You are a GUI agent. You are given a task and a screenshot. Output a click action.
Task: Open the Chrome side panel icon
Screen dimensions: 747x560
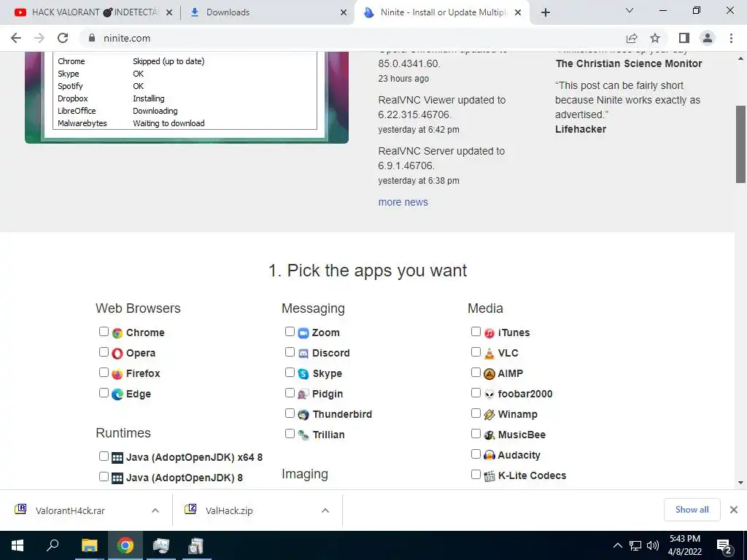tap(684, 38)
